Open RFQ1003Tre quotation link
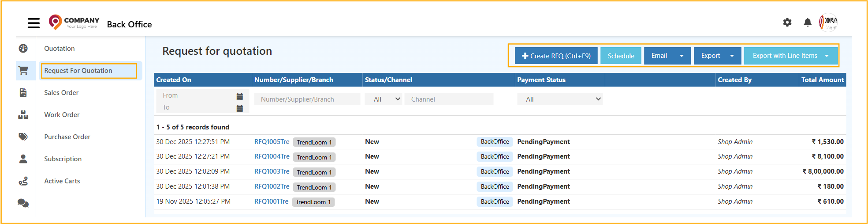868x224 pixels. (272, 171)
